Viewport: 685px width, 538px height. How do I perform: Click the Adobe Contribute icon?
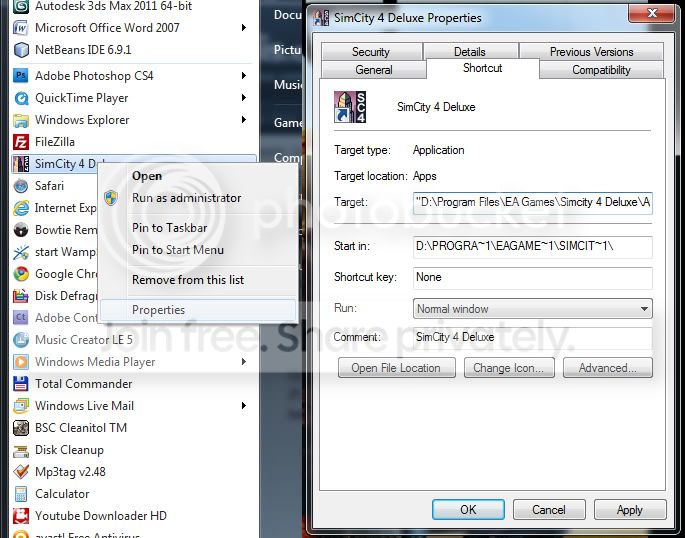click(21, 317)
